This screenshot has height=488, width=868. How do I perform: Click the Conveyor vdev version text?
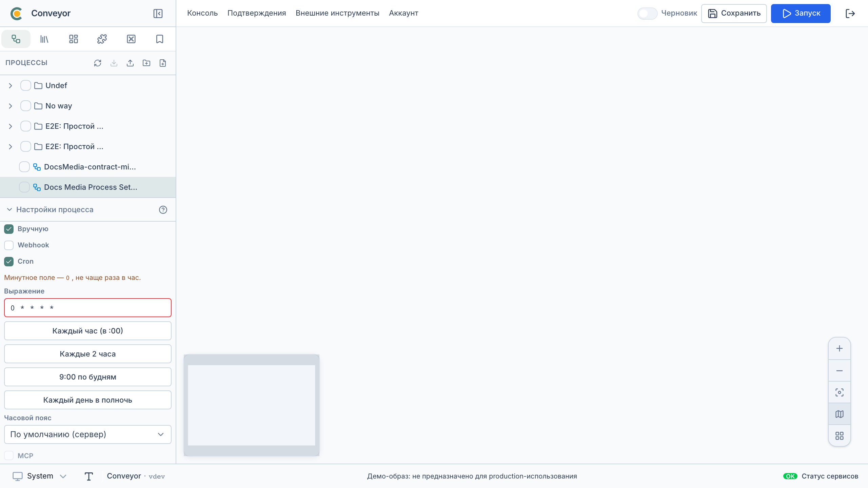[x=136, y=476]
